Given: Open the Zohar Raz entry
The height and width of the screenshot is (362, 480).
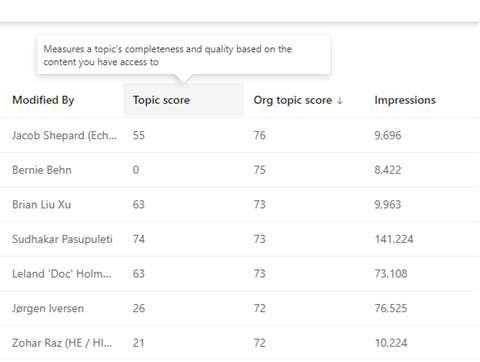Looking at the screenshot, I should coord(62,343).
